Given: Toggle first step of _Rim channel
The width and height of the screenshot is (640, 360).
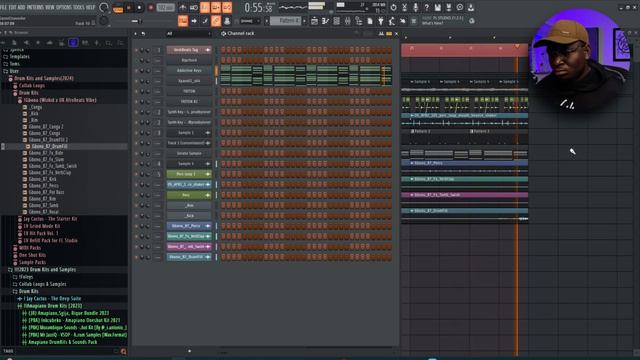Looking at the screenshot, I should coord(223,205).
